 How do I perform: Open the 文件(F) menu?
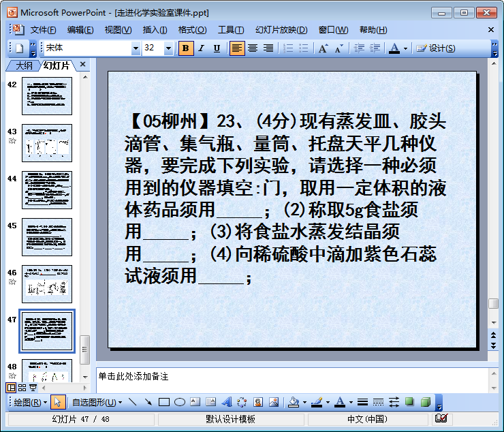(43, 30)
